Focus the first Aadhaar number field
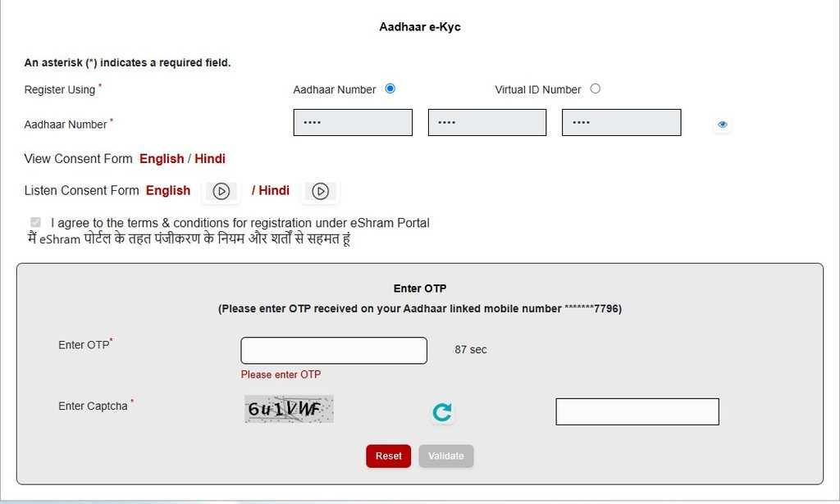The width and height of the screenshot is (840, 504). (x=353, y=123)
